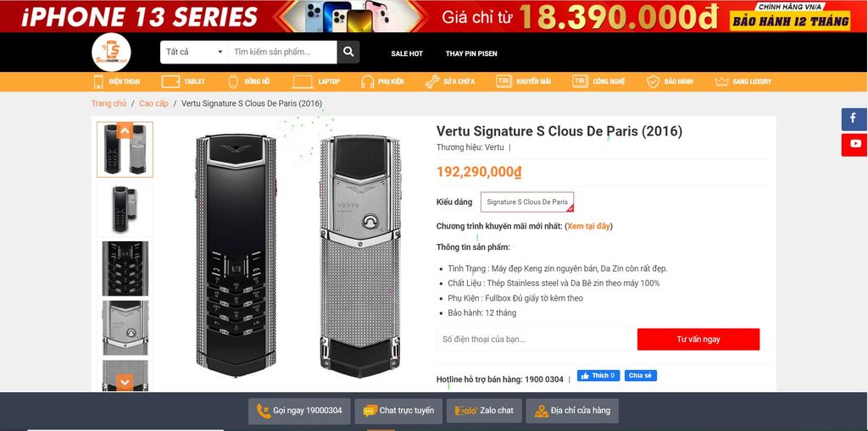Open the Tất cả category dropdown
This screenshot has height=431, width=868.
coord(194,52)
